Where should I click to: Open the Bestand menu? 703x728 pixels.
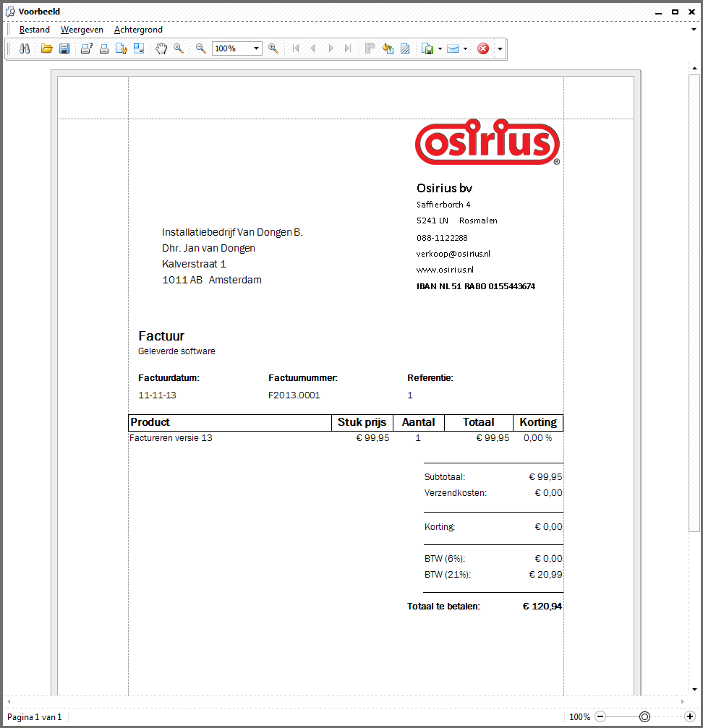35,30
